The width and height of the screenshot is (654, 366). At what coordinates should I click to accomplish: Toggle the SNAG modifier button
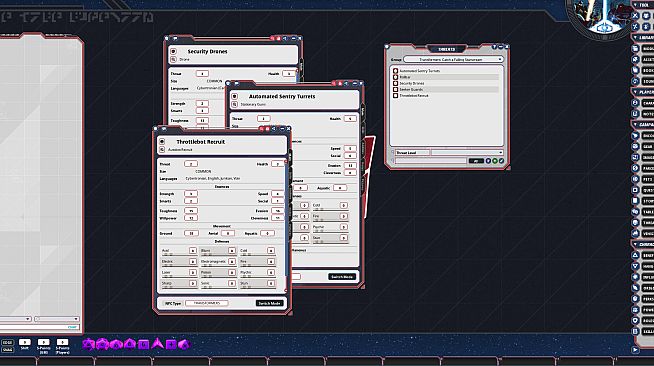point(8,350)
